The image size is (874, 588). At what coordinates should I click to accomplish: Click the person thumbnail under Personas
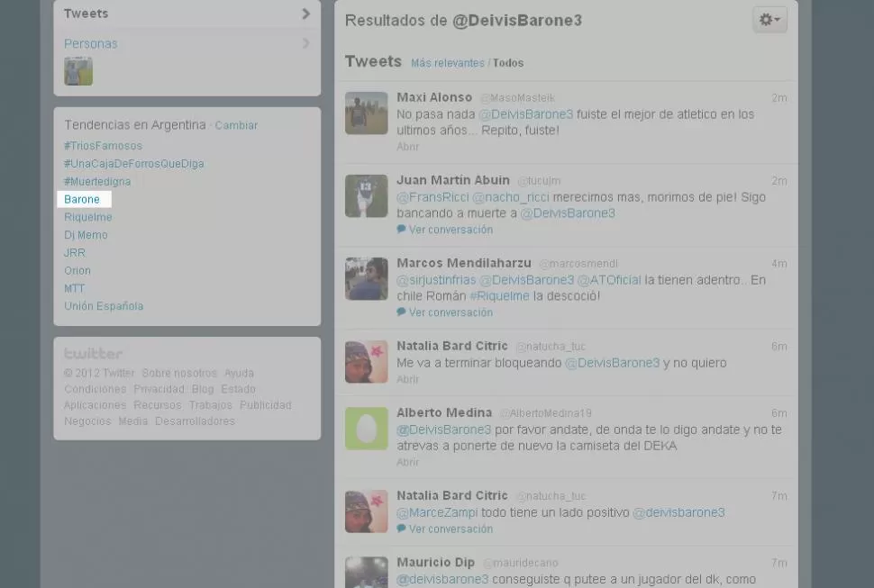pyautogui.click(x=78, y=71)
